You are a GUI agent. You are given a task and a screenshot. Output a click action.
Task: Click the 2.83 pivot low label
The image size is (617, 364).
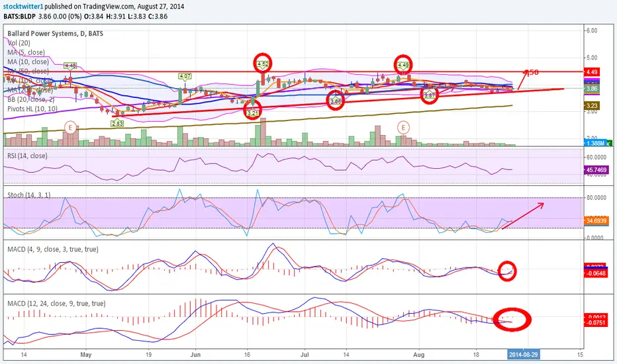[117, 123]
